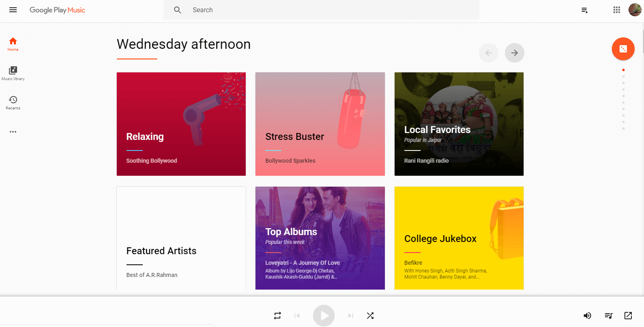Open Music library in sidebar
644x327 pixels.
tap(13, 73)
